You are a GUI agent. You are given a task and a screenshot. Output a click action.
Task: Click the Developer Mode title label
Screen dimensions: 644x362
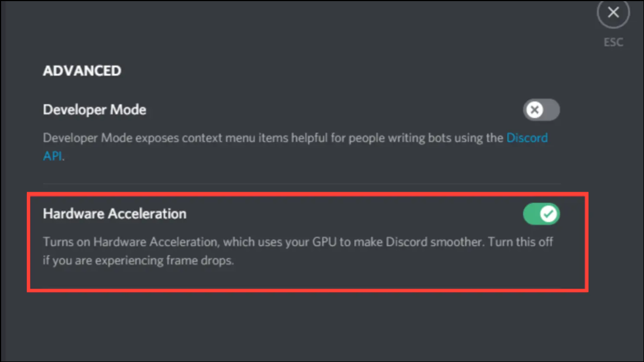click(x=94, y=110)
